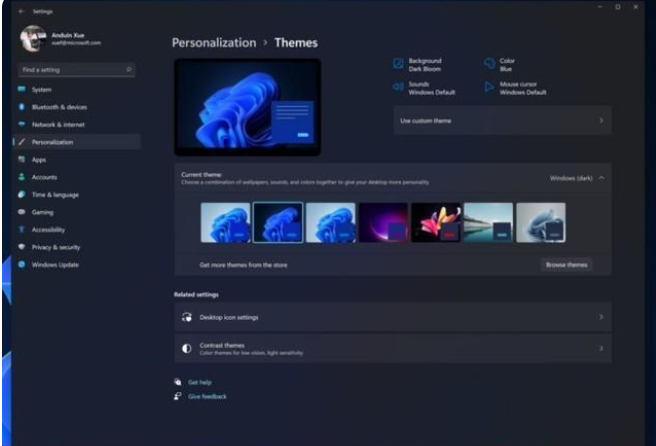This screenshot has width=656, height=446.
Task: Click the large theme preview image
Action: pos(248,107)
